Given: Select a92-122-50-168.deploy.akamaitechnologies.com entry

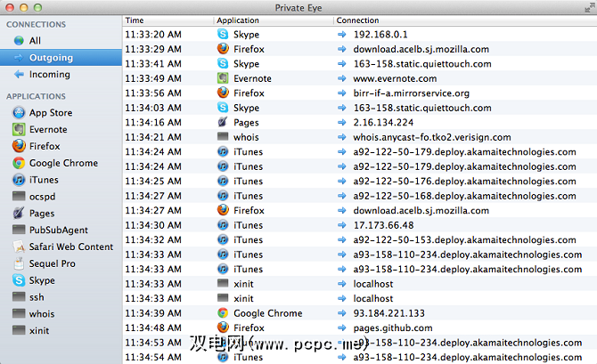Looking at the screenshot, I should (x=464, y=196).
